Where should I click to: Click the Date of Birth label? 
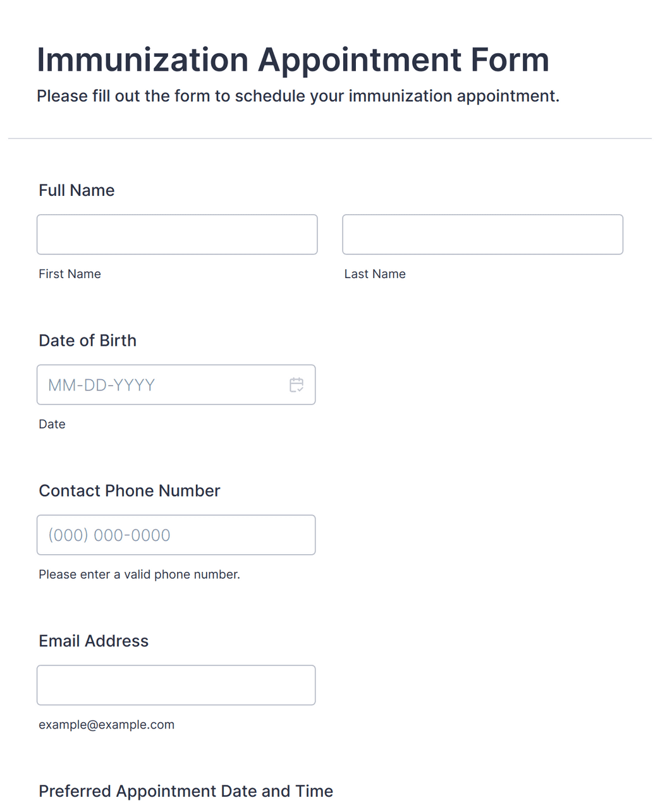87,341
